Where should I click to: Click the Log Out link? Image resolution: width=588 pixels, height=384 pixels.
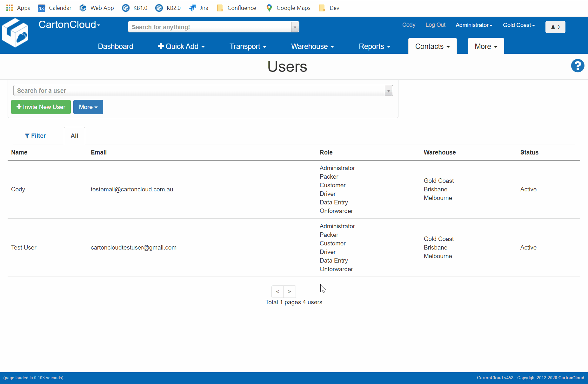[x=435, y=25]
